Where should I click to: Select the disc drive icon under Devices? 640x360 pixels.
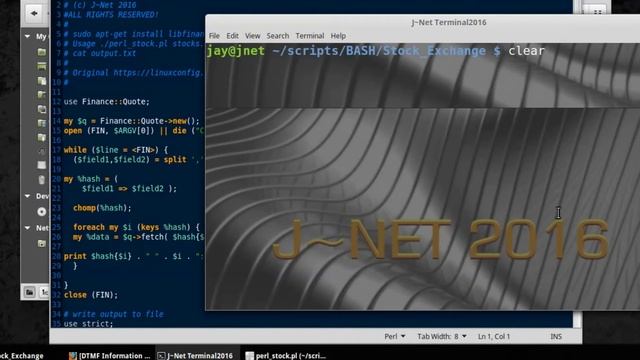42,211
